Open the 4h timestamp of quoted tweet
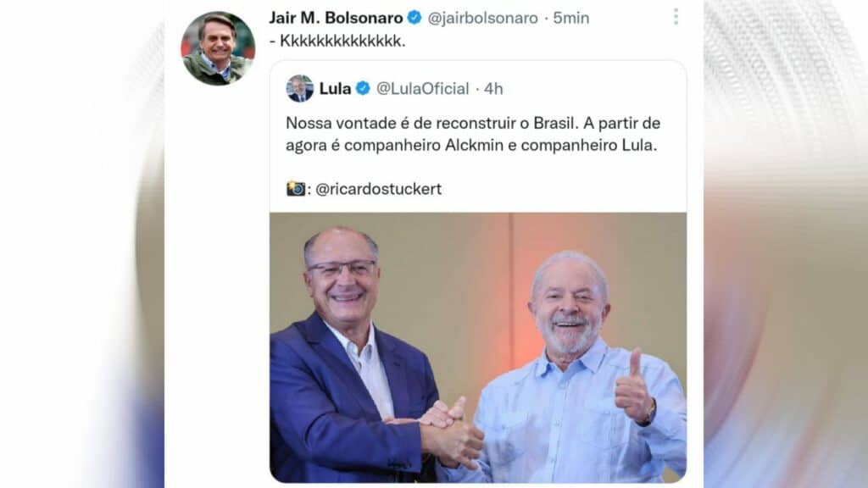Viewport: 868px width, 488px height. pos(493,88)
